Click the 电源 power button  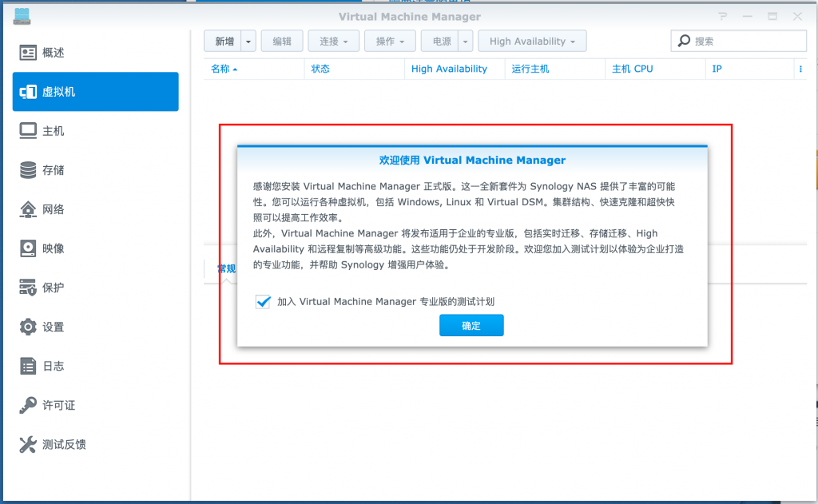coord(440,42)
